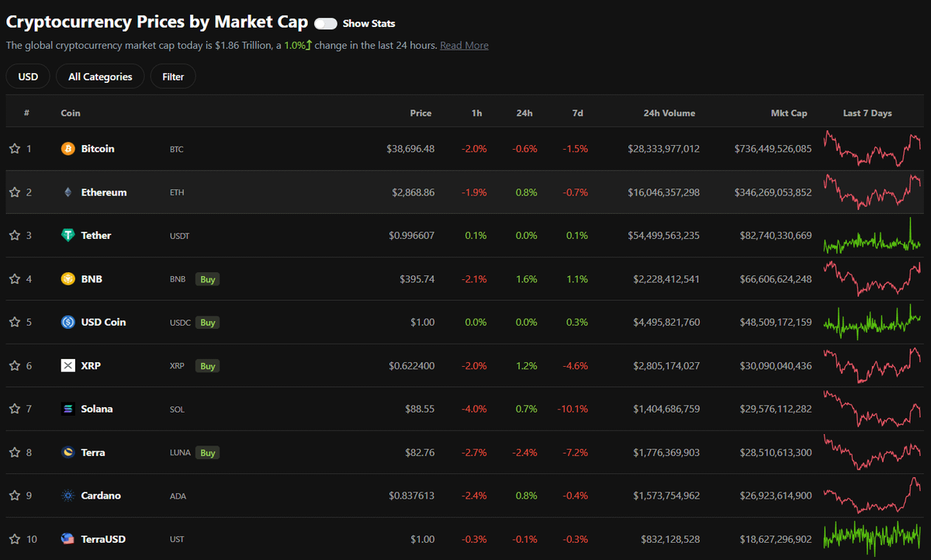Click the Cardano logo icon
Image resolution: width=931 pixels, height=560 pixels.
click(x=67, y=496)
